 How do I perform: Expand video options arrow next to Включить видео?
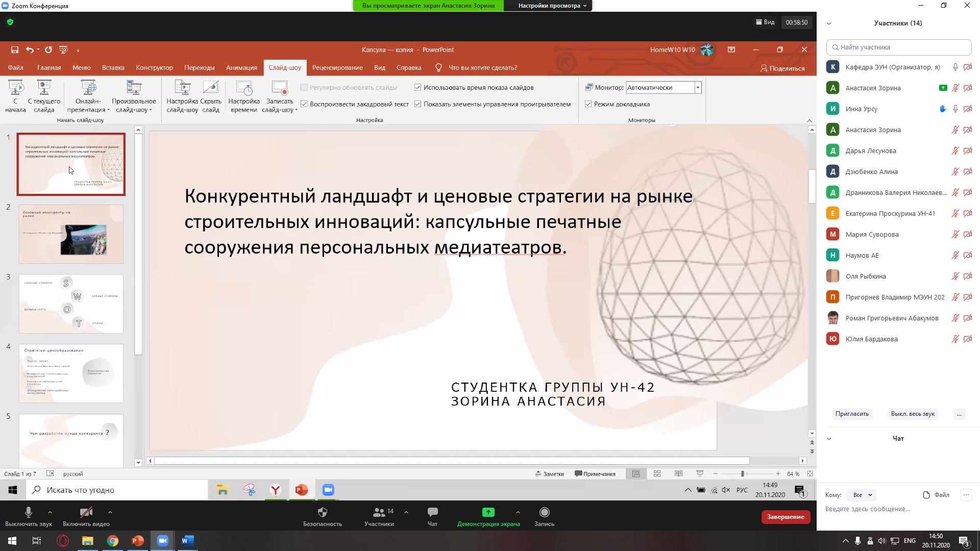(x=110, y=512)
